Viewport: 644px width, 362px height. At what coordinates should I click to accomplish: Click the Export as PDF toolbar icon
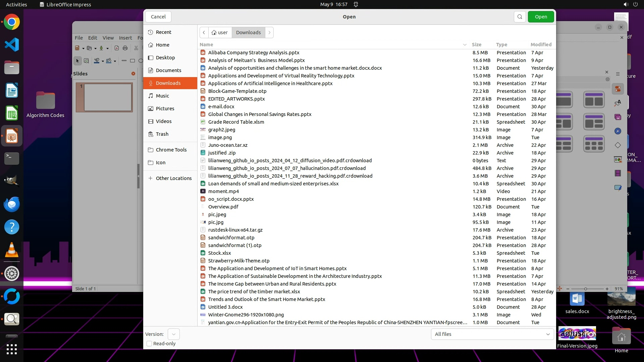tap(117, 48)
